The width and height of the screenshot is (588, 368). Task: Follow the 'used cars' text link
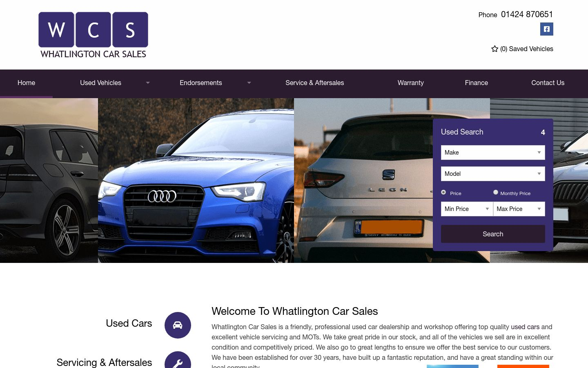(525, 327)
